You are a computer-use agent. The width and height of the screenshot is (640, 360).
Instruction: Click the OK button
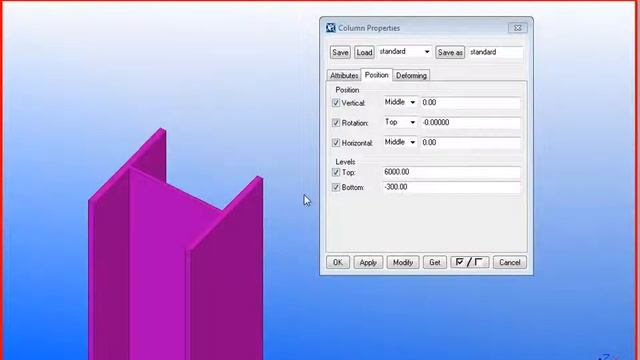[x=338, y=262]
